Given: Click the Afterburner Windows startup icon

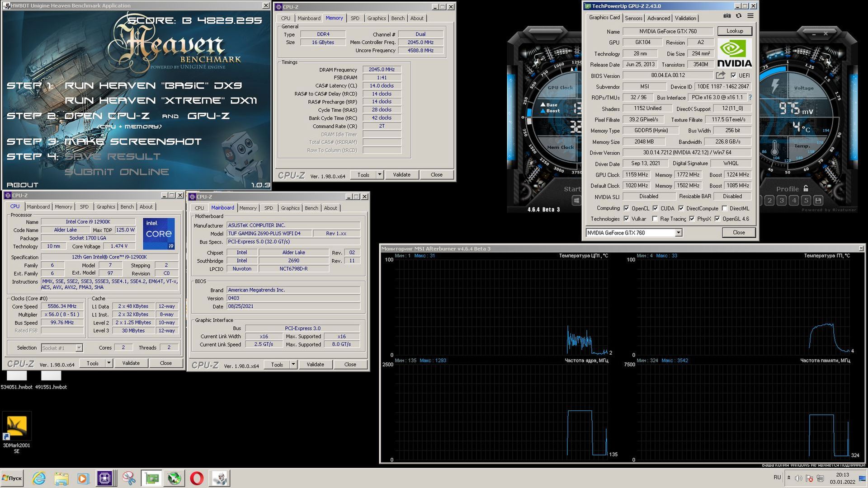Looking at the screenshot, I should point(576,200).
